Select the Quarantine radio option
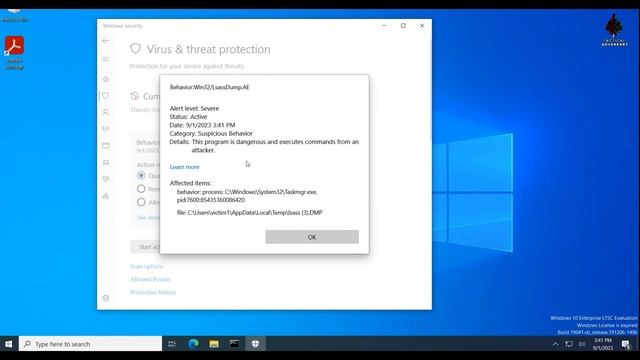The image size is (640, 360). coord(141,176)
